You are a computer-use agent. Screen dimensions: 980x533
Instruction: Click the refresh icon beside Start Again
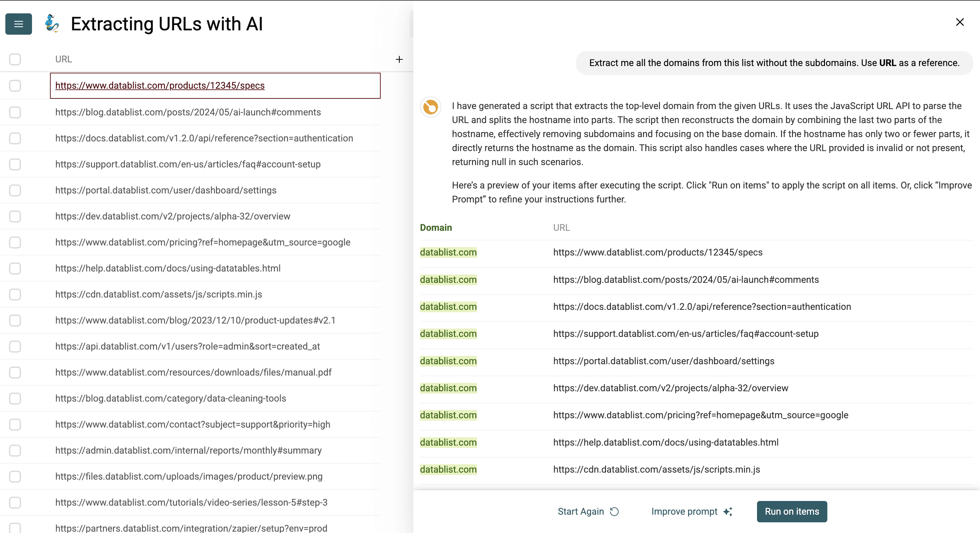(x=614, y=511)
